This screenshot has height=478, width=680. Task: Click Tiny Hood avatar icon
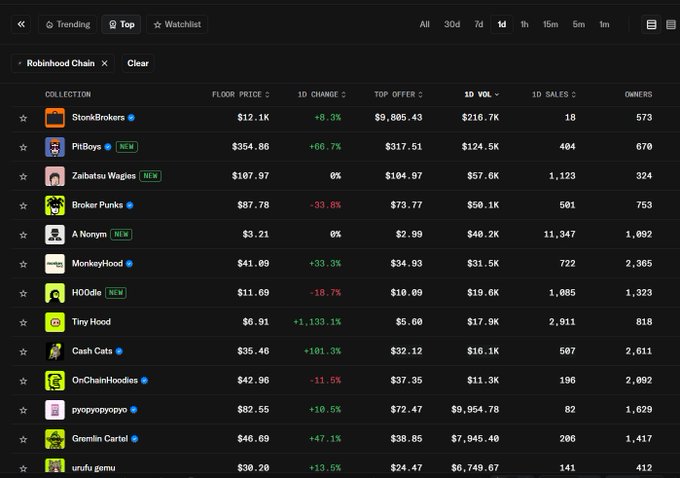point(55,322)
